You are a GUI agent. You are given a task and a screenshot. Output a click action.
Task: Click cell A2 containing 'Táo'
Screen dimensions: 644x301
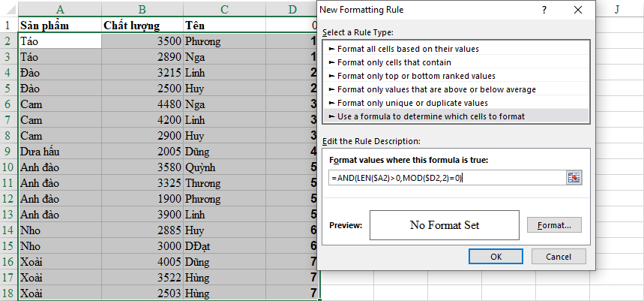[60, 41]
